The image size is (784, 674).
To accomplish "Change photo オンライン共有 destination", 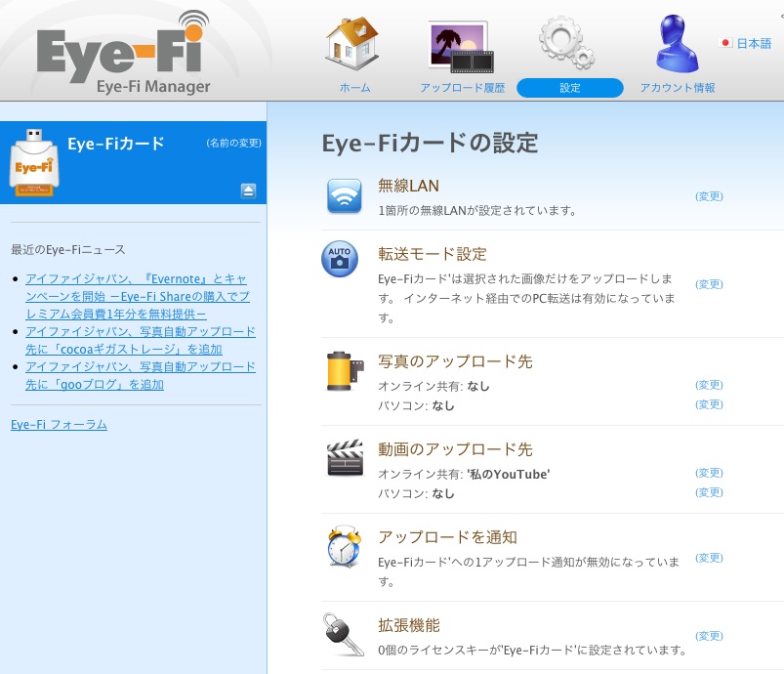I will [x=709, y=385].
